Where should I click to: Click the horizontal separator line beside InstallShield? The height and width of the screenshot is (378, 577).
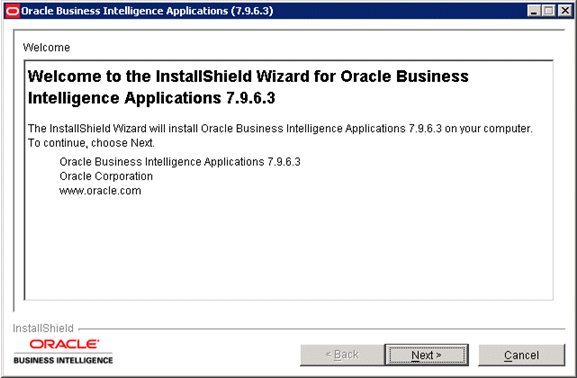click(x=322, y=329)
